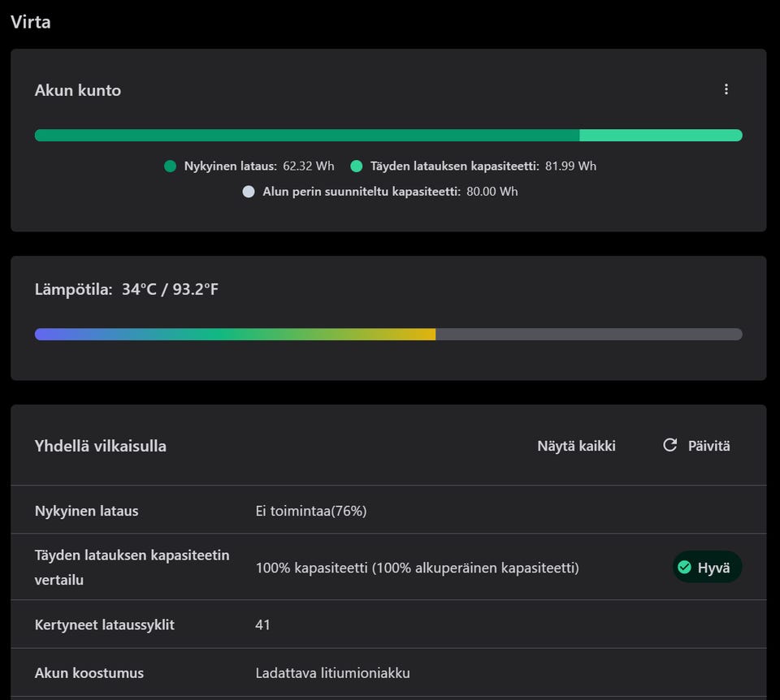Click the Virta page heading

point(30,22)
